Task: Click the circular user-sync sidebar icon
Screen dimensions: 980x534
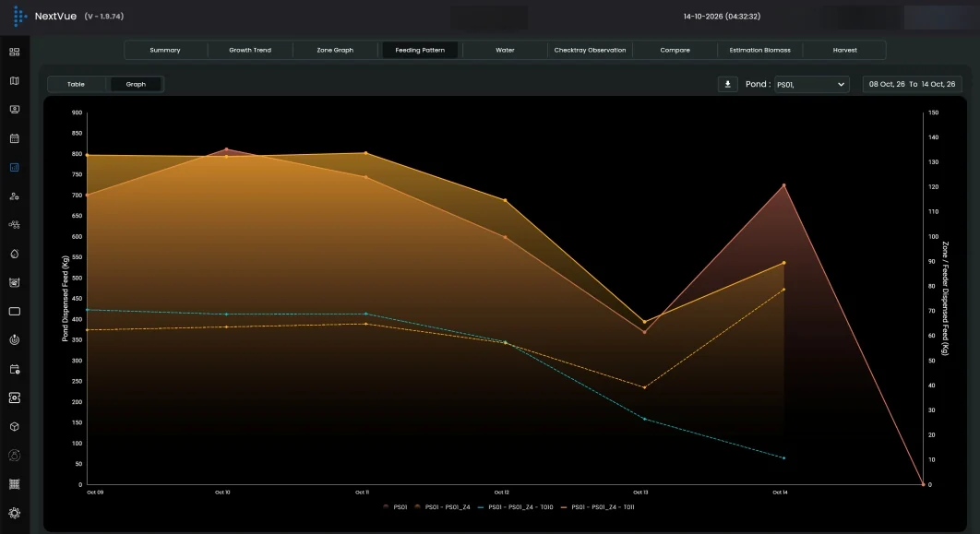Action: pos(15,456)
